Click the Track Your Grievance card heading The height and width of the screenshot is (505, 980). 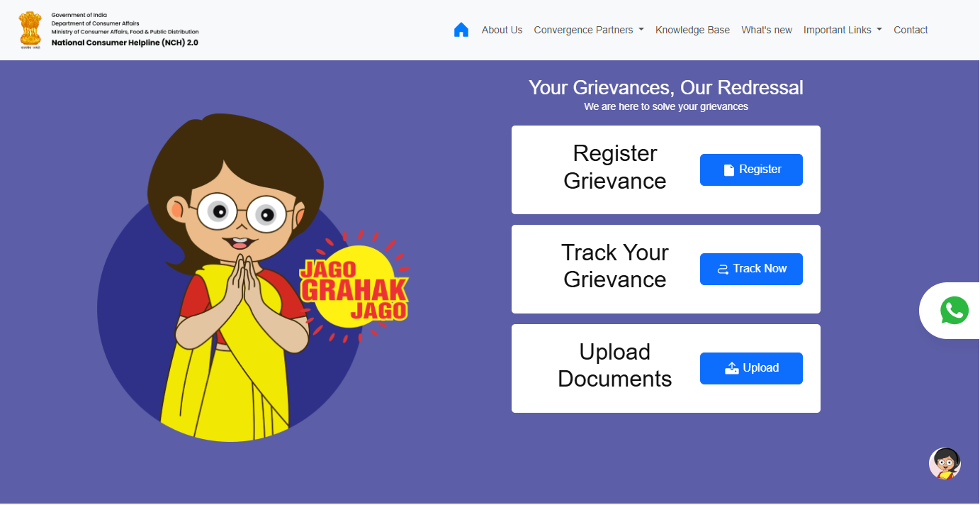614,266
